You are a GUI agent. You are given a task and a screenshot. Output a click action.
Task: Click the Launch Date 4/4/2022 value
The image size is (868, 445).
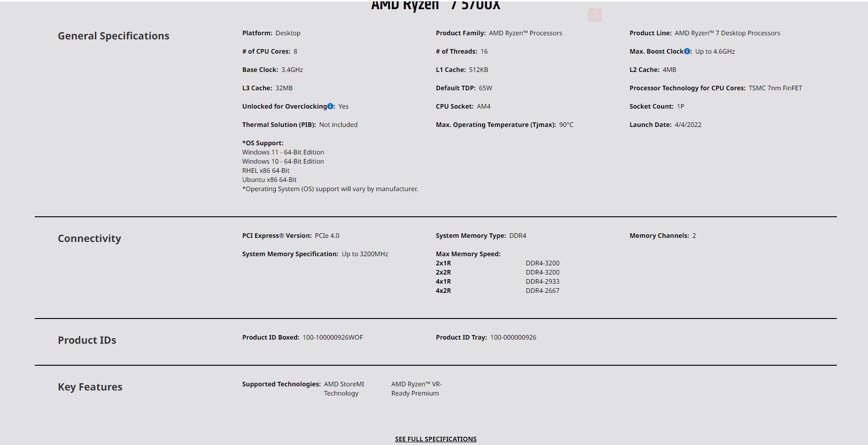tap(688, 125)
